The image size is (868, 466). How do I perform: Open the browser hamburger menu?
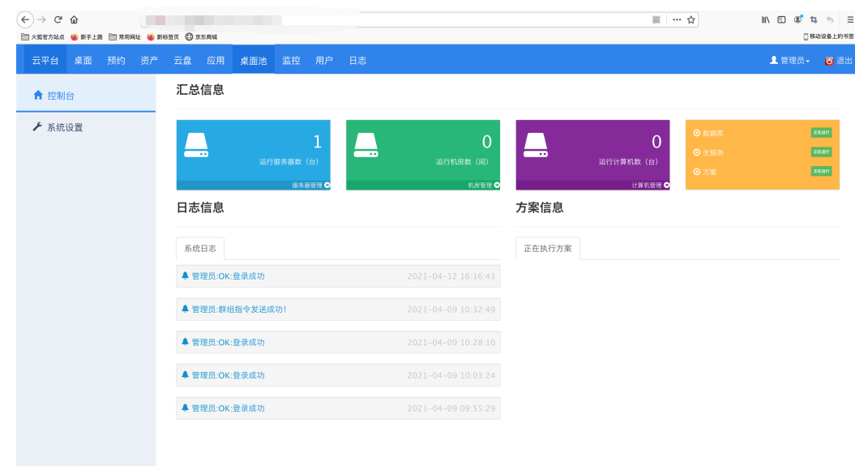tap(850, 19)
